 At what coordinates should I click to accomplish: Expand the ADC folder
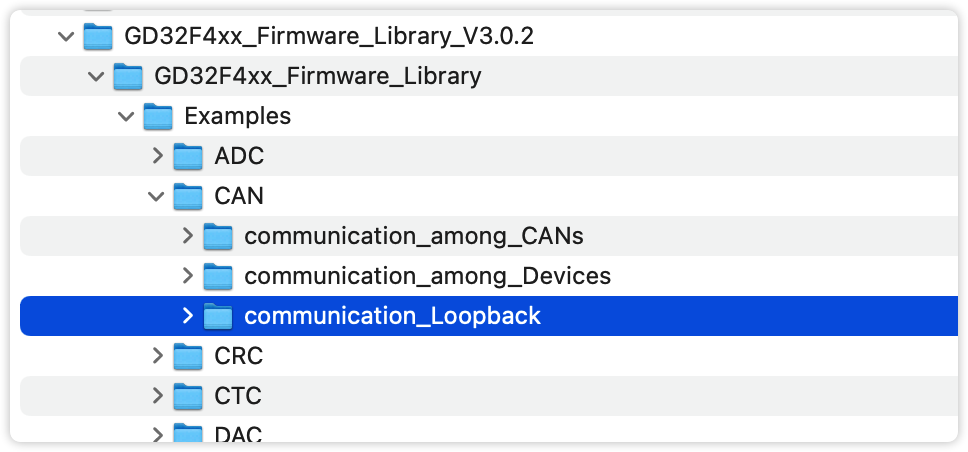coord(157,156)
